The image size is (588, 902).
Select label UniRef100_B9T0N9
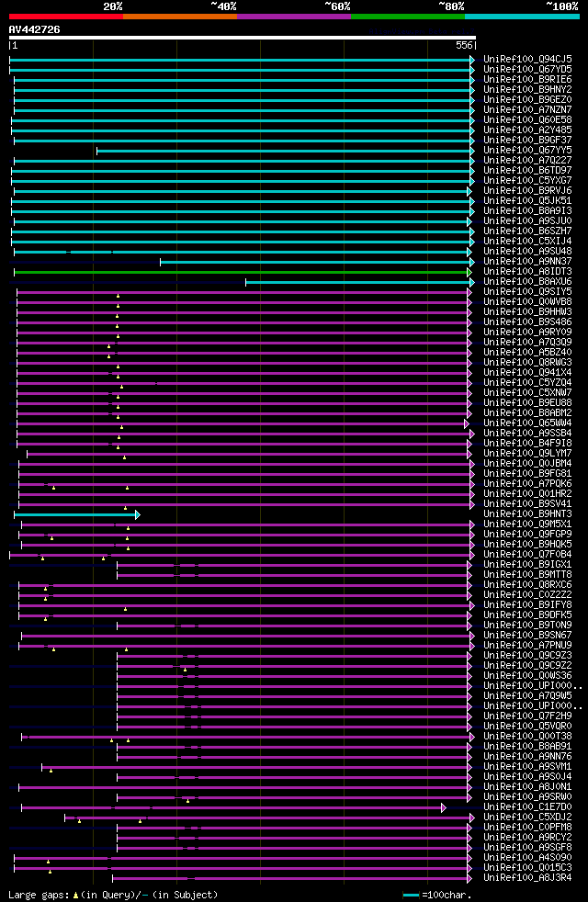[527, 626]
